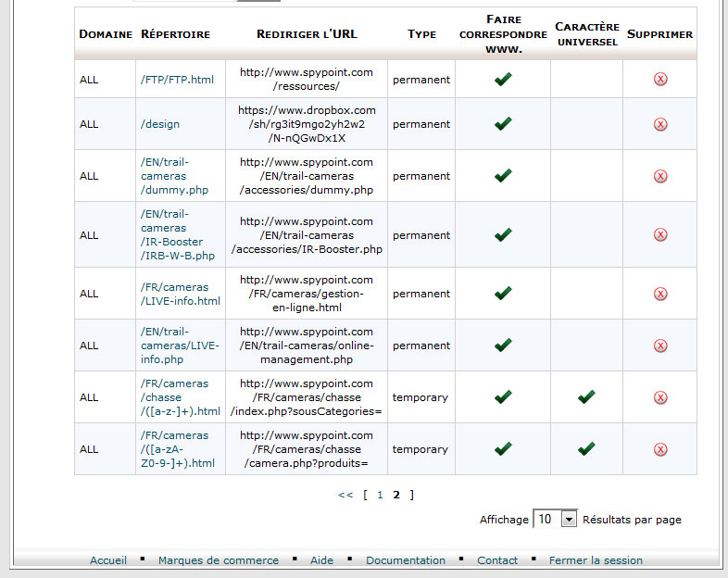Open the Aide footer link
Image resolution: width=728 pixels, height=578 pixels.
click(x=321, y=560)
